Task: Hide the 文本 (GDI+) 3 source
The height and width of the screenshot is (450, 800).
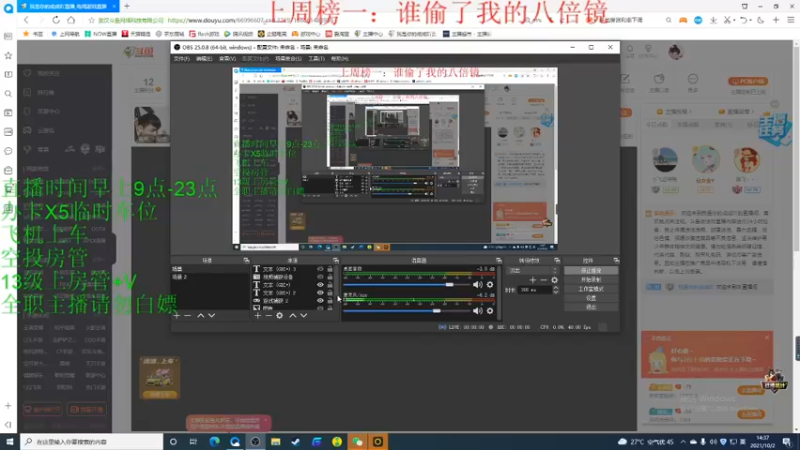Action: [x=320, y=269]
